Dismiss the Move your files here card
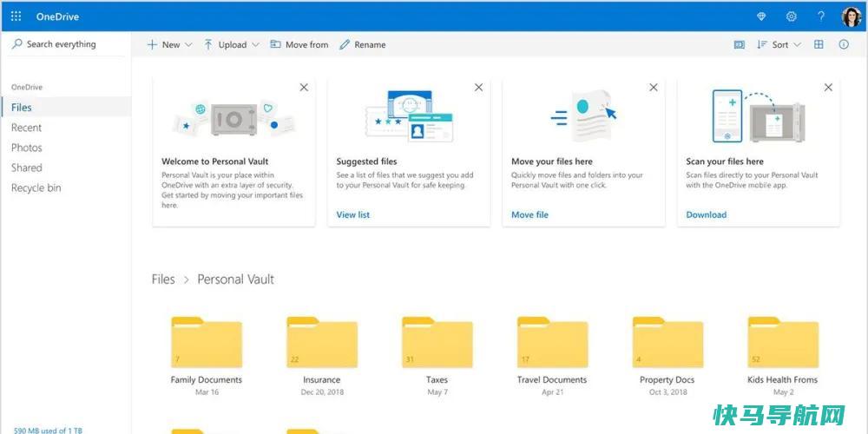This screenshot has width=868, height=434. point(654,88)
